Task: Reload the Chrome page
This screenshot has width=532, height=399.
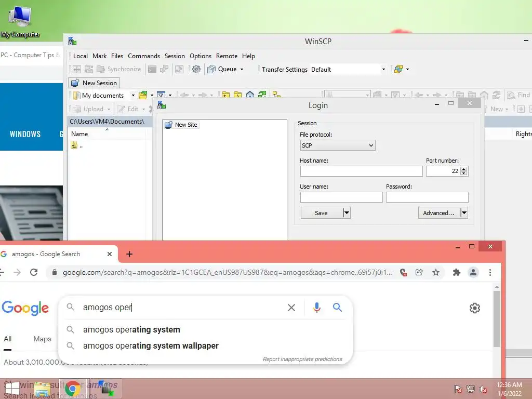Action: click(x=34, y=272)
